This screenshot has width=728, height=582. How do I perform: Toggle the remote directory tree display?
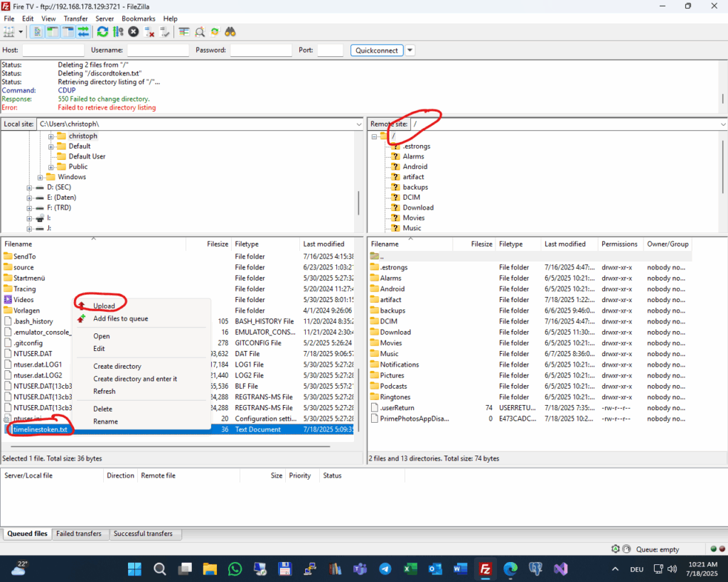click(68, 32)
